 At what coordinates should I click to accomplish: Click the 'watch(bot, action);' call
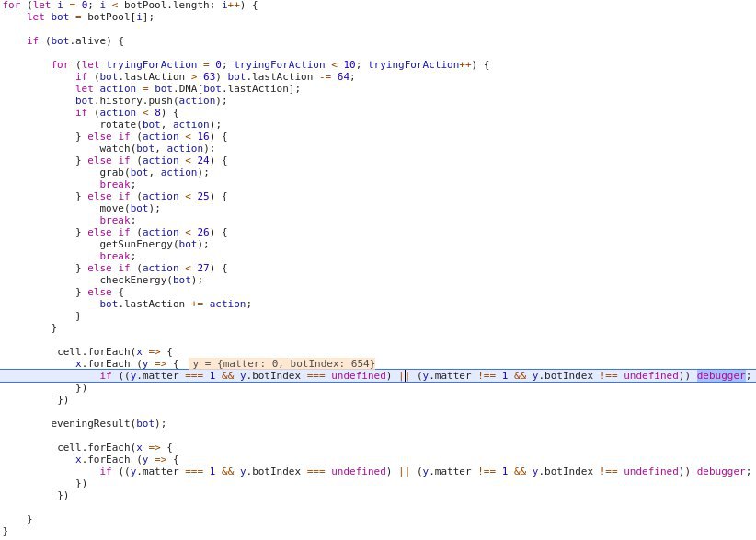(157, 148)
